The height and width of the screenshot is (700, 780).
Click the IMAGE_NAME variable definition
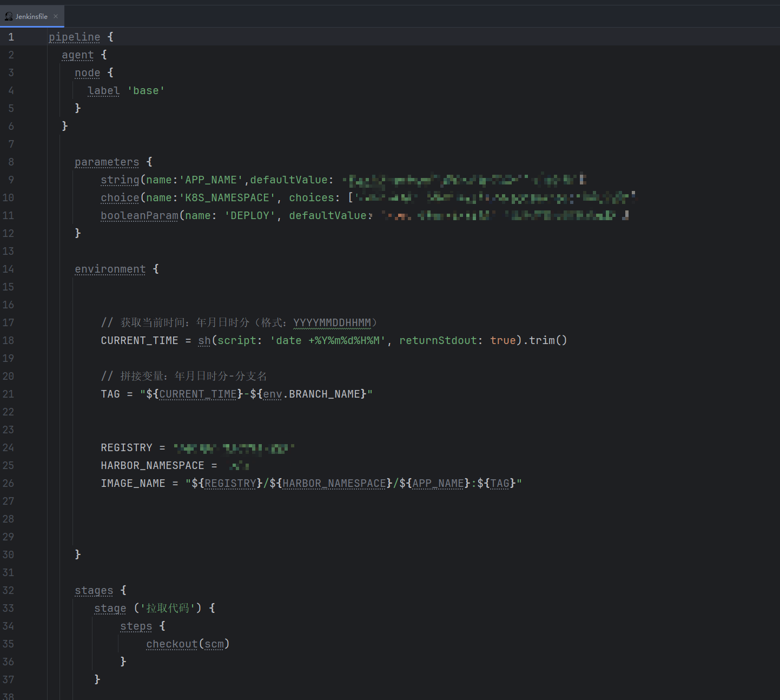[x=133, y=483]
